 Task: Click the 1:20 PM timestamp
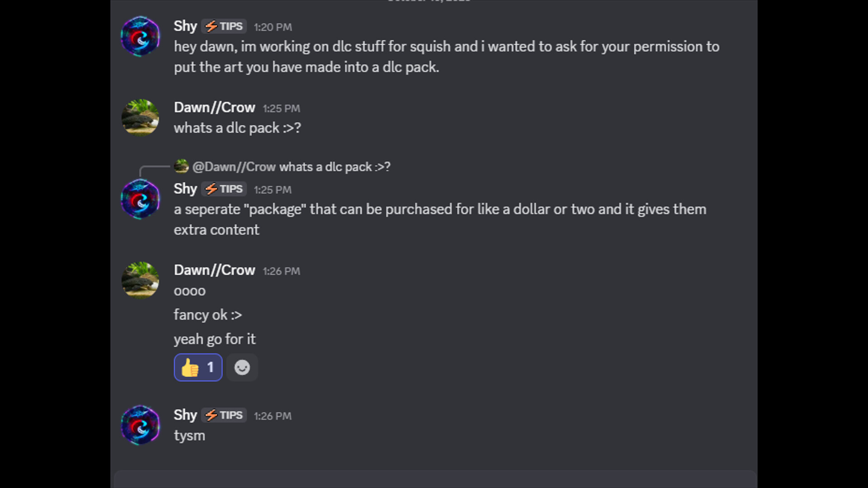point(273,27)
